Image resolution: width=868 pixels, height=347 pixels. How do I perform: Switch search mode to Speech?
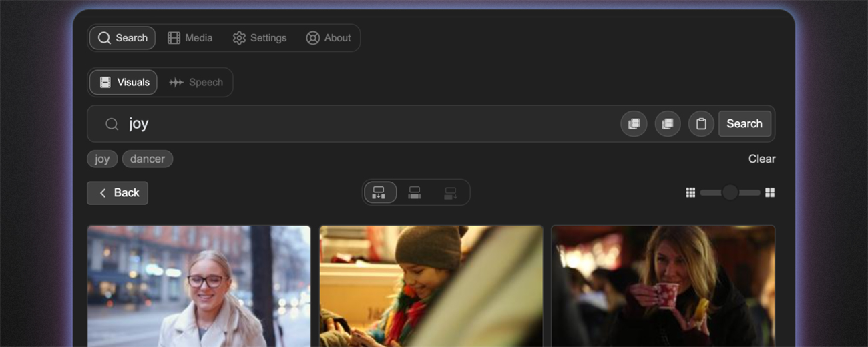[x=196, y=83]
